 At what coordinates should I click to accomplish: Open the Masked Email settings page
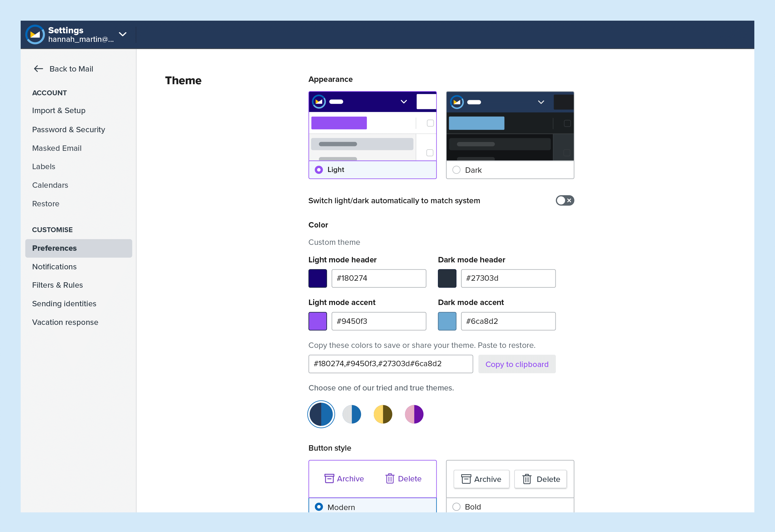57,148
